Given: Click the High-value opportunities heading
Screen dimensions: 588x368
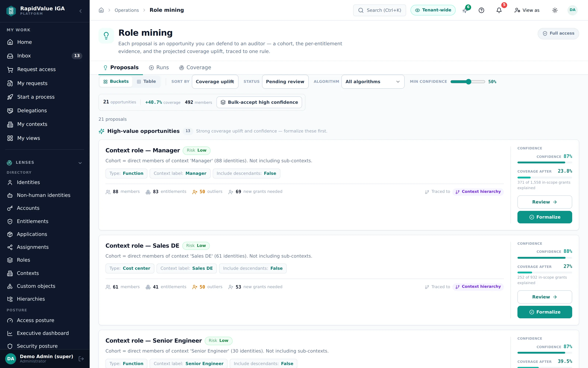Looking at the screenshot, I should pos(143,131).
